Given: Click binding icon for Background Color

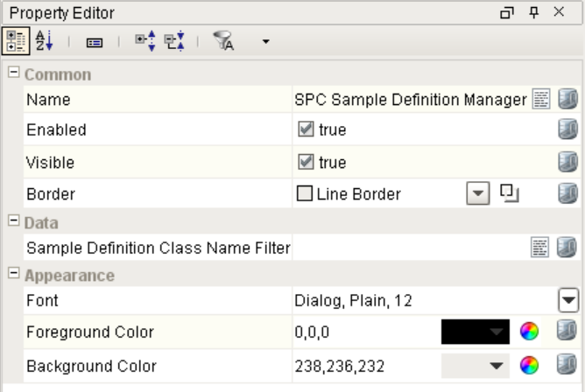Looking at the screenshot, I should 567,366.
